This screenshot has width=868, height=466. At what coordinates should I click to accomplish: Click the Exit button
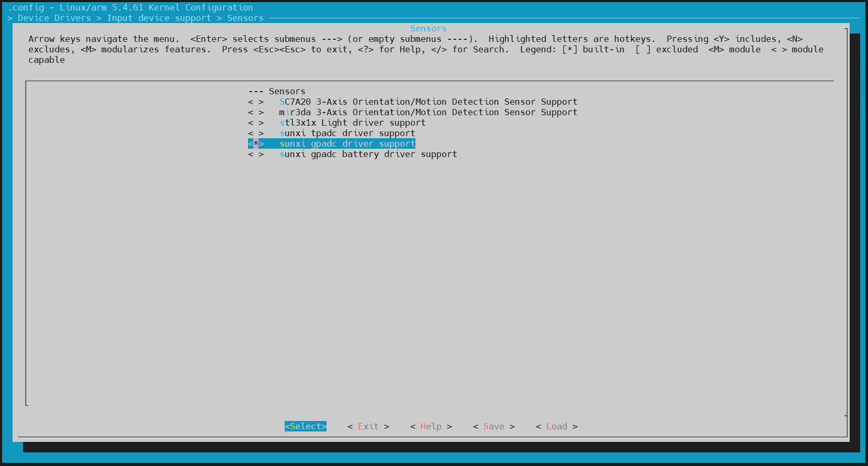(368, 426)
